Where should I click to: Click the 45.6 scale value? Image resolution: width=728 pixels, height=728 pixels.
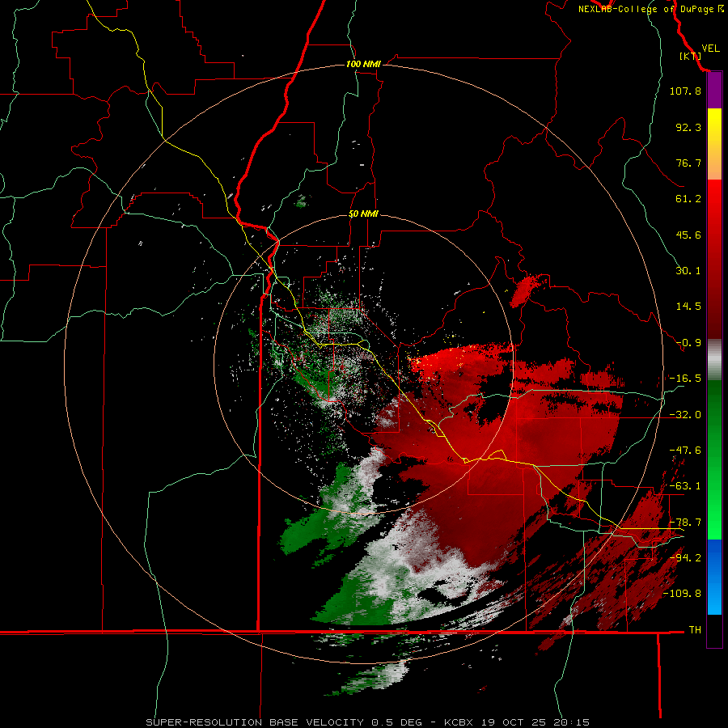[688, 235]
